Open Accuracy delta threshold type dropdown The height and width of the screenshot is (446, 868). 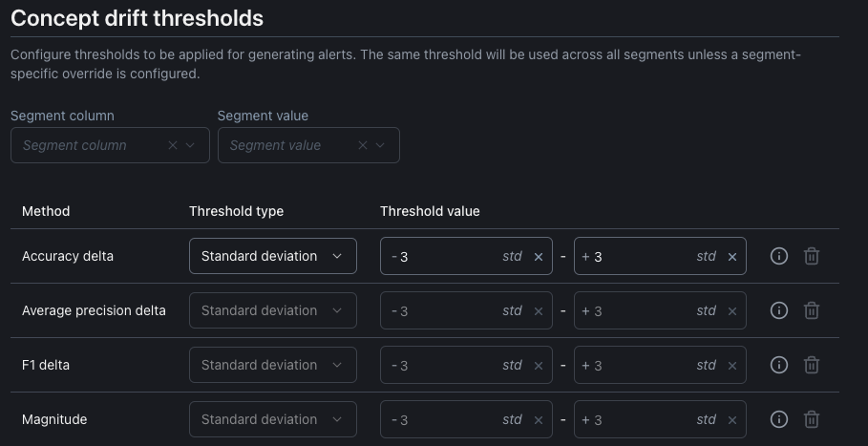272,256
